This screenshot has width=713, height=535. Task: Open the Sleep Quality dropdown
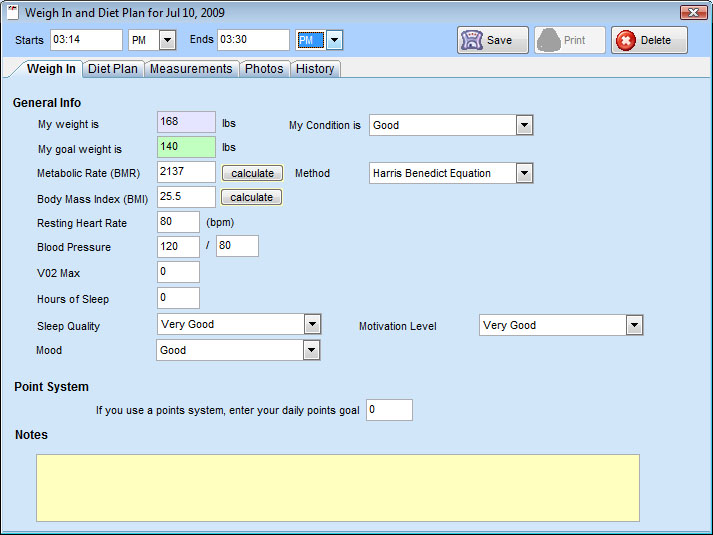point(312,324)
